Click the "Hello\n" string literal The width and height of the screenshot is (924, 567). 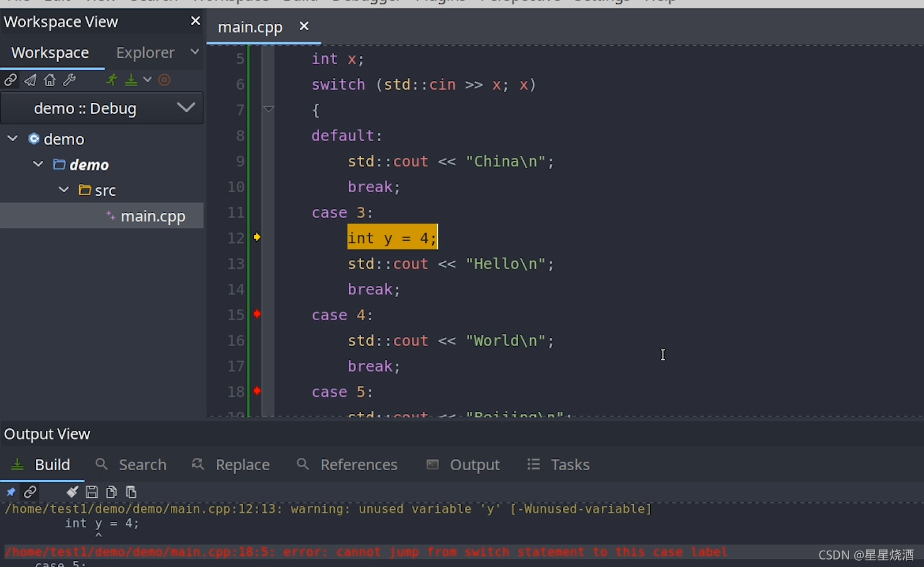tap(506, 264)
